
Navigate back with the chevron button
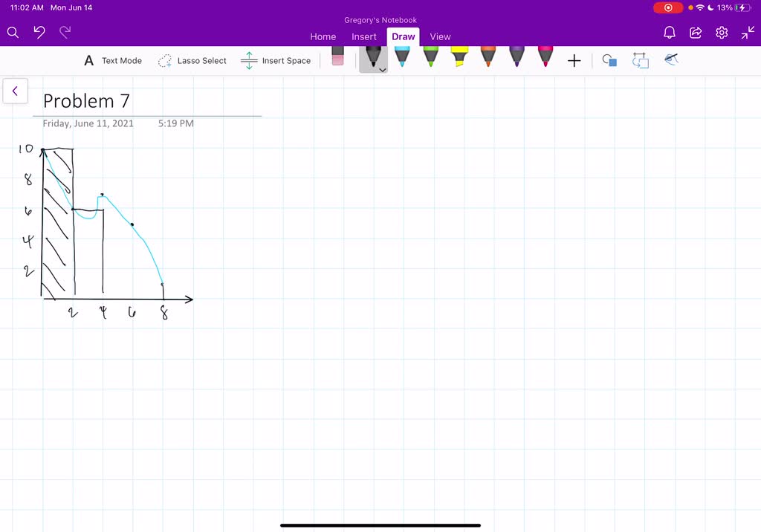click(x=16, y=91)
